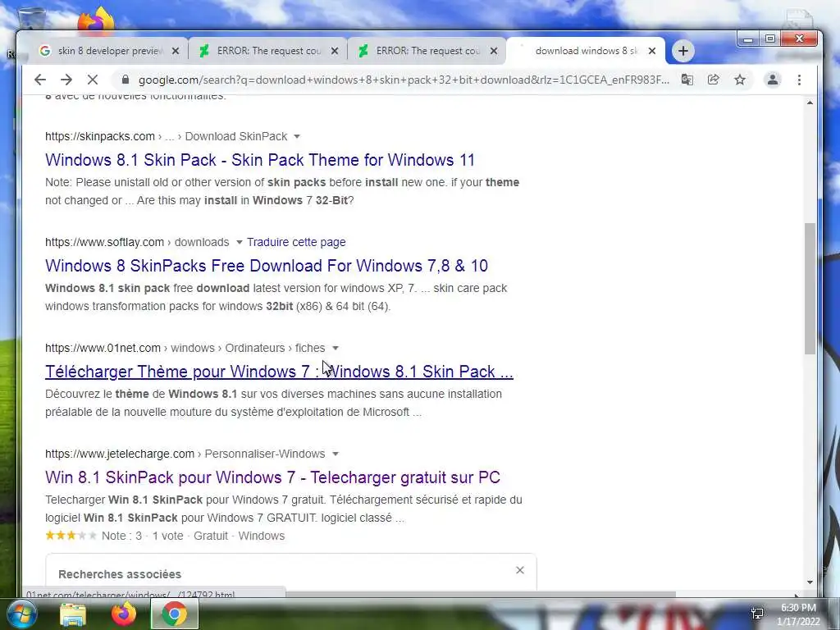Open the site security padlock info
The width and height of the screenshot is (840, 630).
coord(126,80)
